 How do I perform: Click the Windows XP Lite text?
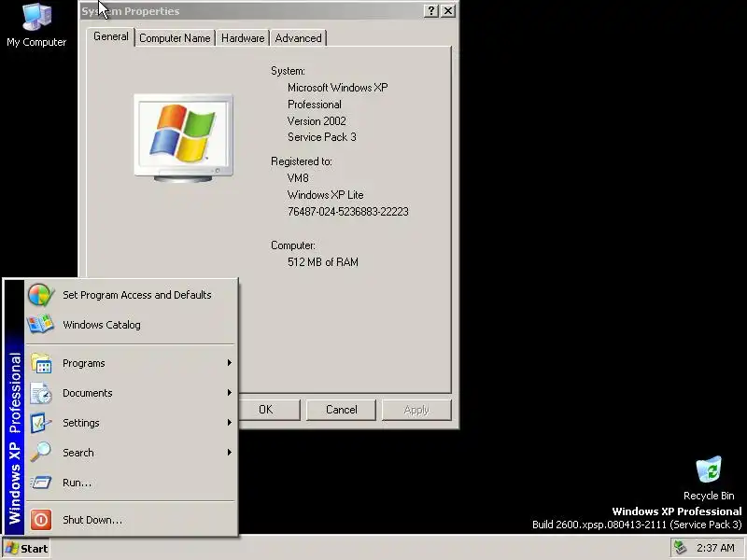(x=325, y=195)
